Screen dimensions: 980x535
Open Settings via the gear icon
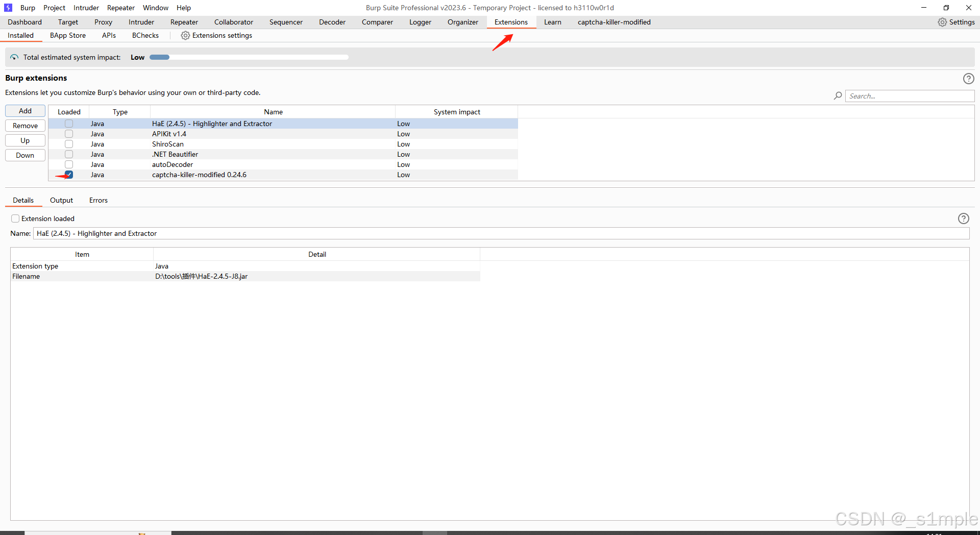(942, 22)
